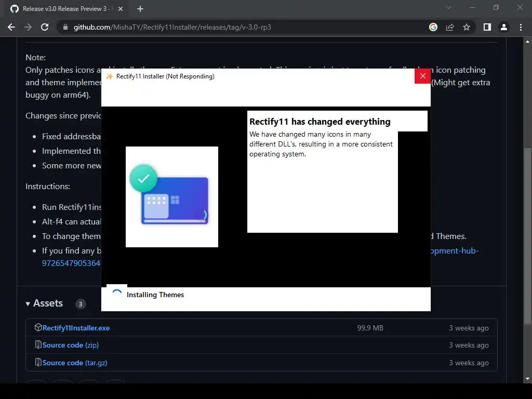Image resolution: width=532 pixels, height=399 pixels.
Task: Click the installer title 'Rectify11 Installer (Not Responding)'
Action: pos(165,76)
